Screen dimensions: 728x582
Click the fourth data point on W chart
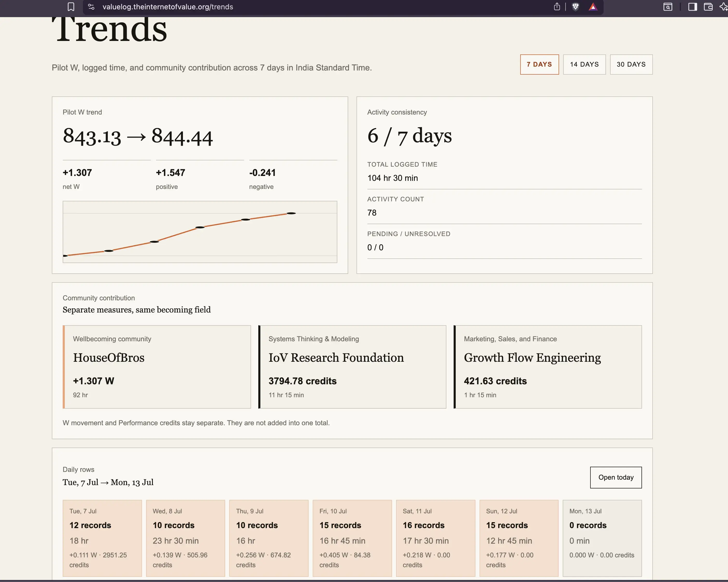(x=200, y=227)
